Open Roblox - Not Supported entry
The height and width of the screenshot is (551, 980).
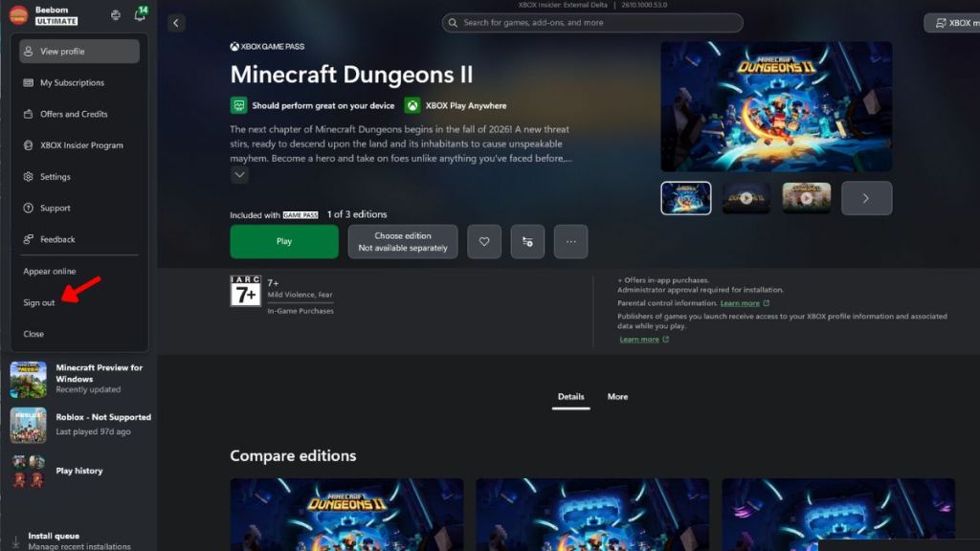pyautogui.click(x=79, y=425)
